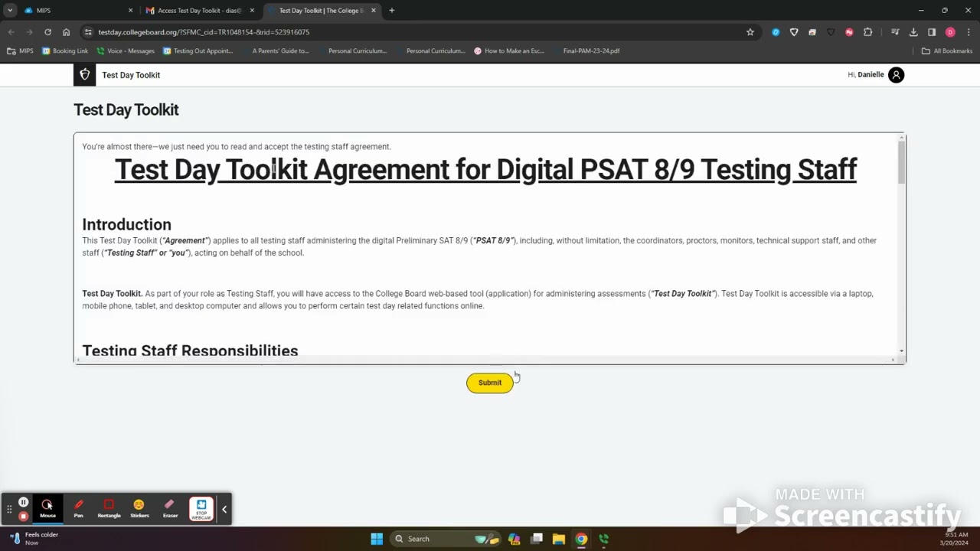Collapse the Screencastify toolbar with the arrow
Screen dimensions: 980x551
[224, 509]
